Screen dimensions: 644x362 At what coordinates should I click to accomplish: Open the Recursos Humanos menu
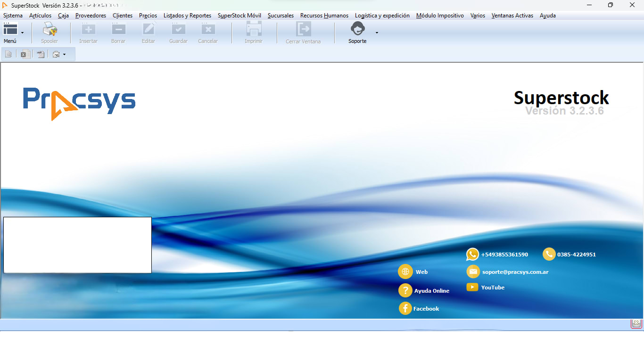(324, 16)
